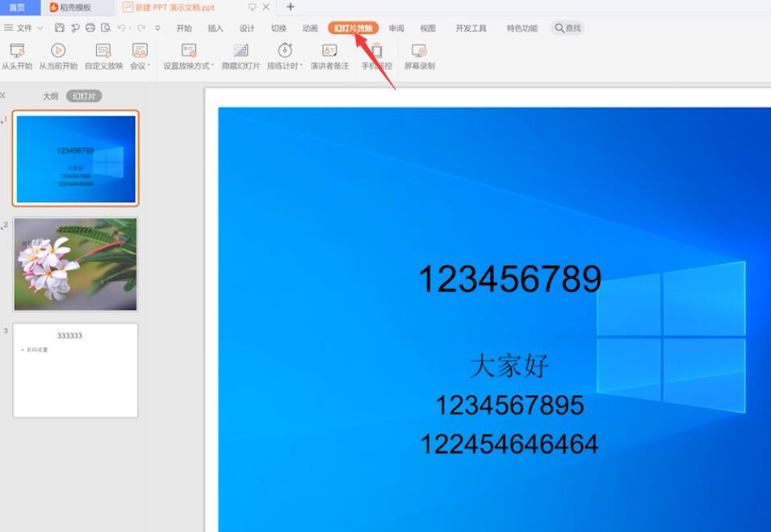Open a new tab with plus button
This screenshot has width=771, height=532.
click(x=291, y=7)
